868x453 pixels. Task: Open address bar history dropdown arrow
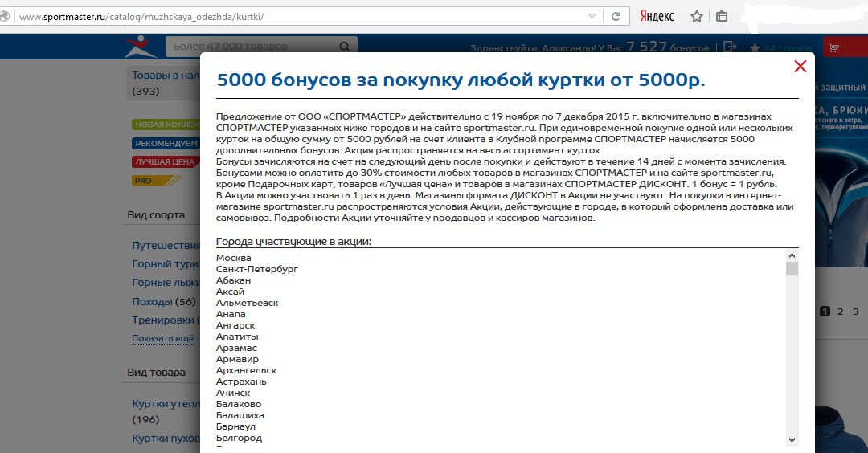[592, 17]
